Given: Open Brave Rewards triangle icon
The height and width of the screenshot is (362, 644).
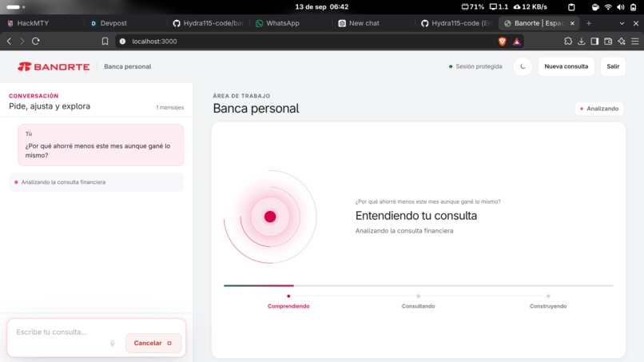Looking at the screenshot, I should pos(517,41).
